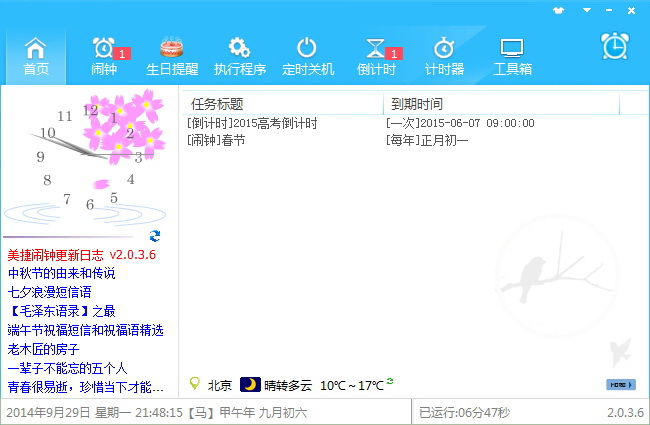Open the 执行程序 program execution section
650x425 pixels.
click(x=239, y=56)
